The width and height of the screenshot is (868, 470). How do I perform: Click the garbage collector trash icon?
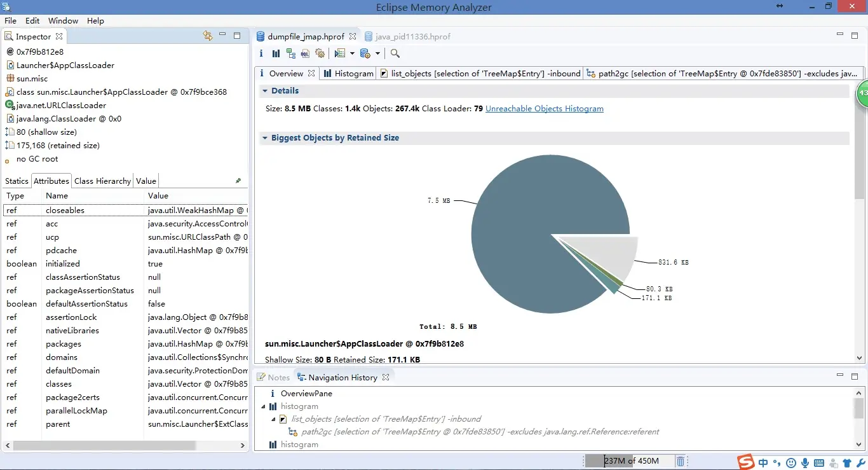tap(681, 461)
